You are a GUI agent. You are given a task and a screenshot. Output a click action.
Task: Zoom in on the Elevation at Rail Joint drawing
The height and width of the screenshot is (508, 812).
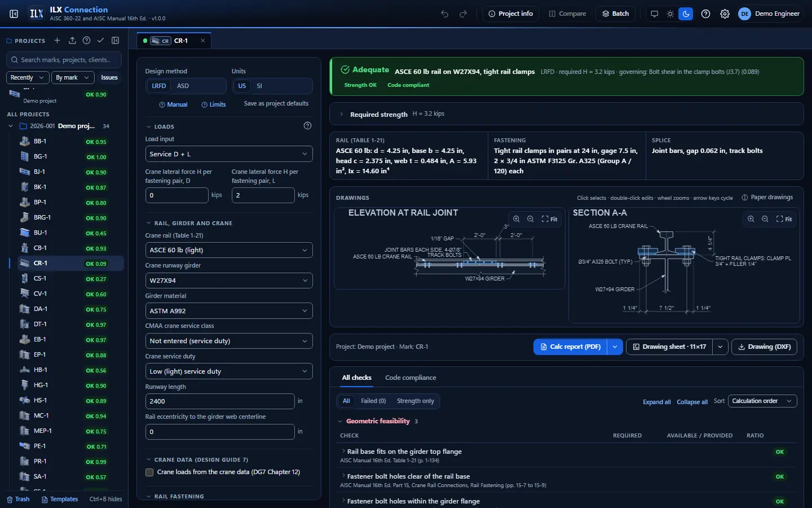tap(516, 219)
